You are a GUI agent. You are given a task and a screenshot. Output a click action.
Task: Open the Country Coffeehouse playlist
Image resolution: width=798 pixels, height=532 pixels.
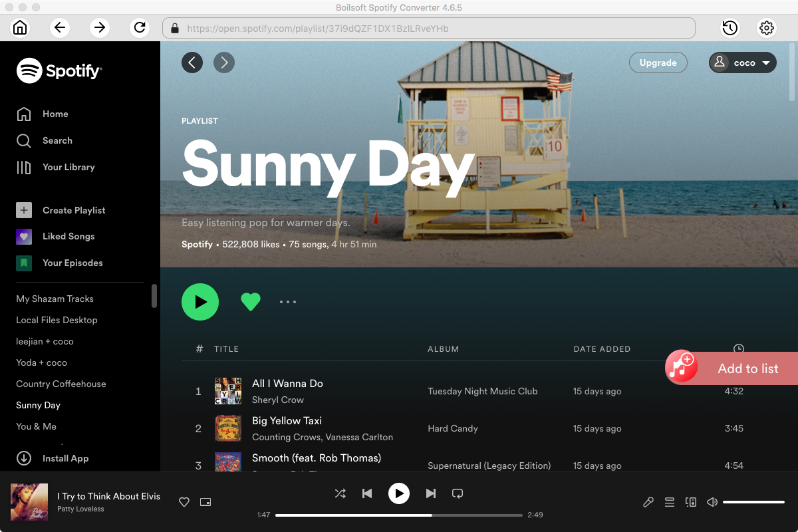click(x=61, y=384)
